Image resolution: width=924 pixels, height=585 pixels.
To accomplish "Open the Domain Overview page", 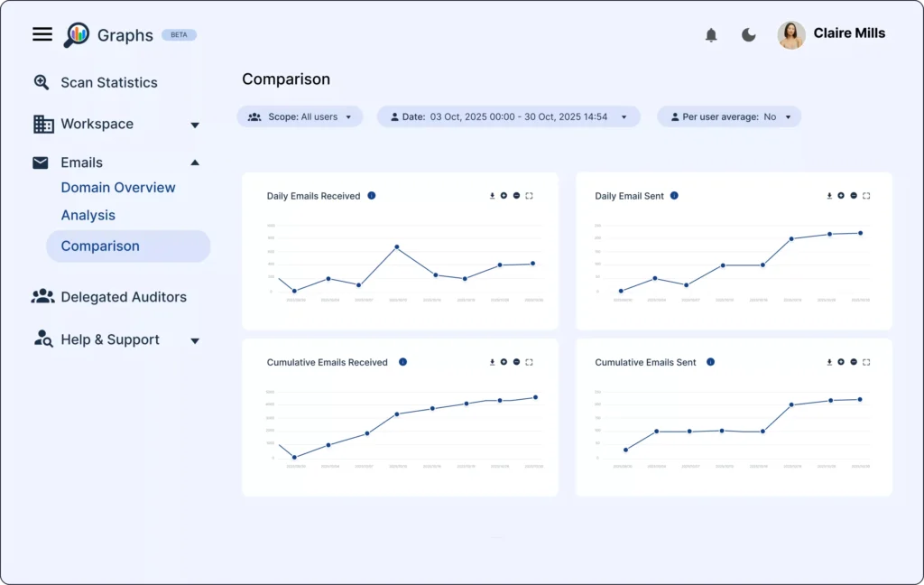I will coord(117,187).
